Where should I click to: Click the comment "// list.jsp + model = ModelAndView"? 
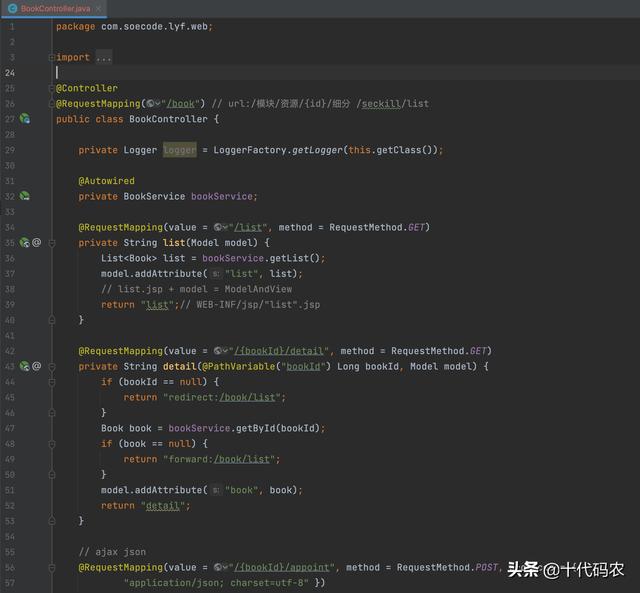pyautogui.click(x=196, y=289)
